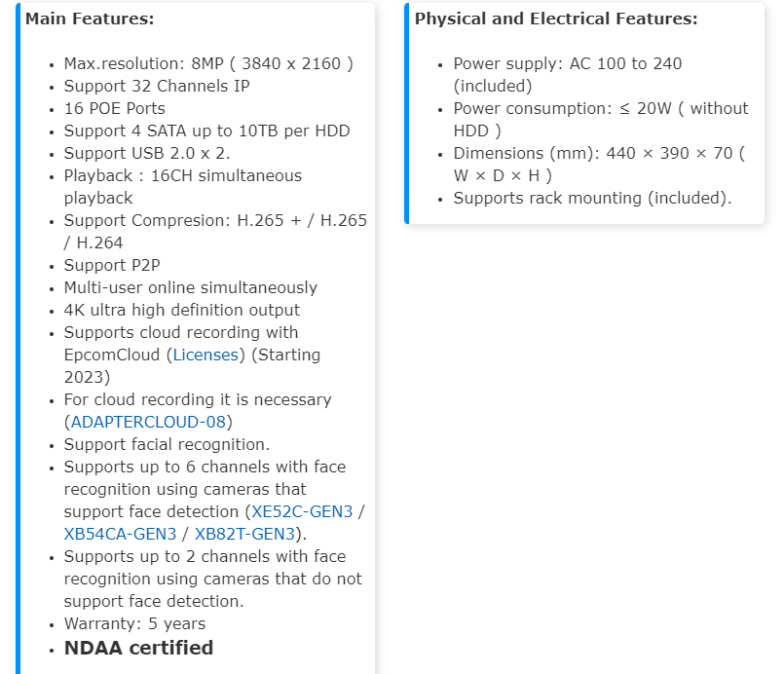Visit the XB82T-GEN3 camera link

(x=244, y=534)
